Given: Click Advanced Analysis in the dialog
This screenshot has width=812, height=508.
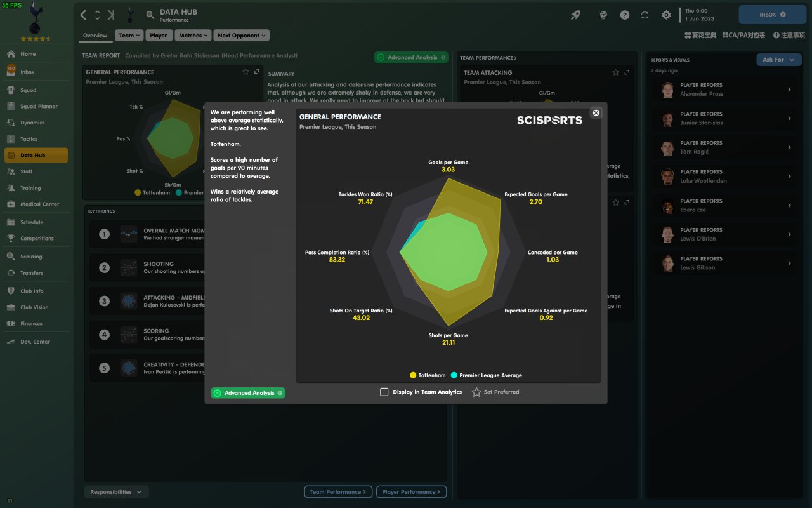Looking at the screenshot, I should [248, 393].
